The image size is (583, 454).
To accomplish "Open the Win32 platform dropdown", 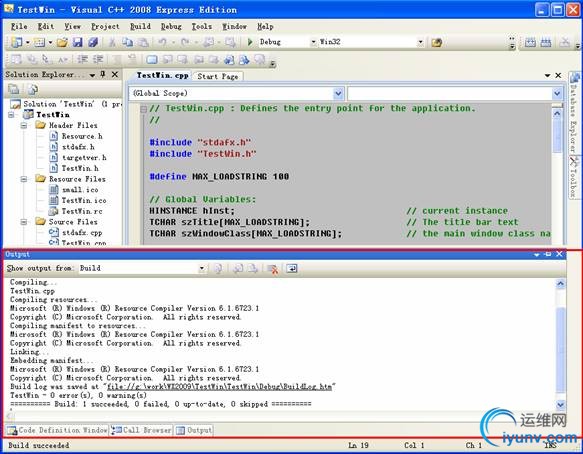I will (421, 42).
